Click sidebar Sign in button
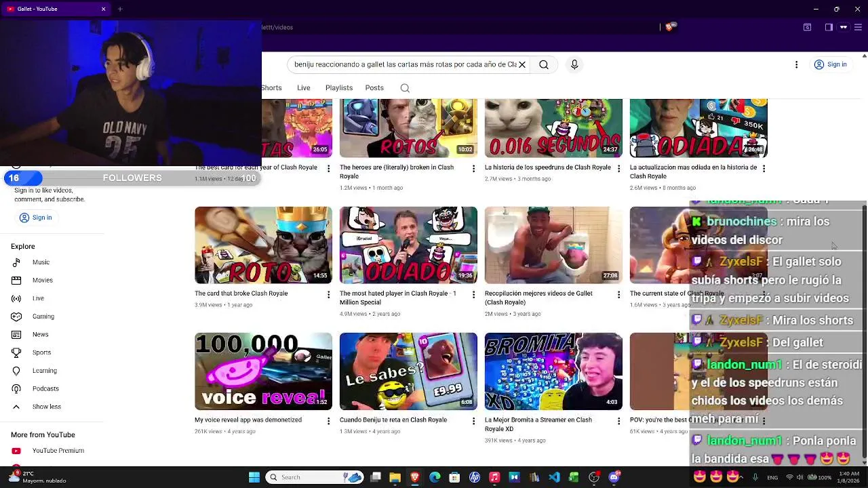The image size is (868, 488). click(x=36, y=218)
